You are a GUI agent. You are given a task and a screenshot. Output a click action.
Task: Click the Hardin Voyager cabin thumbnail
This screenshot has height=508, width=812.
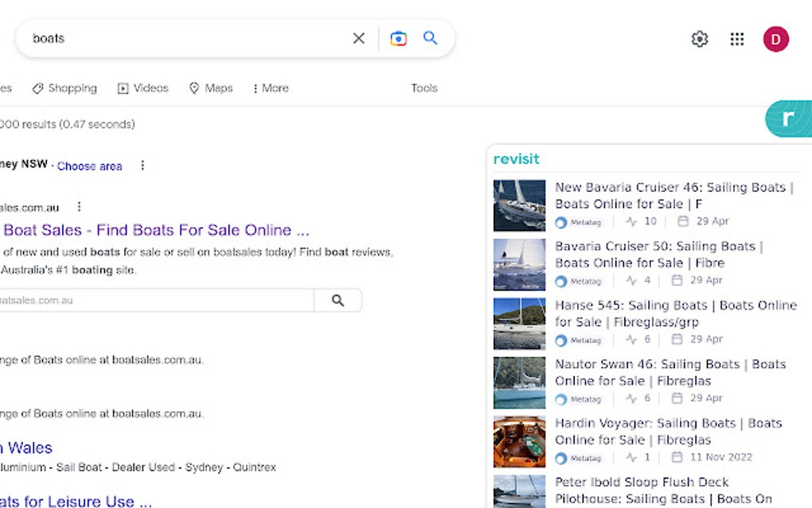[x=518, y=441]
